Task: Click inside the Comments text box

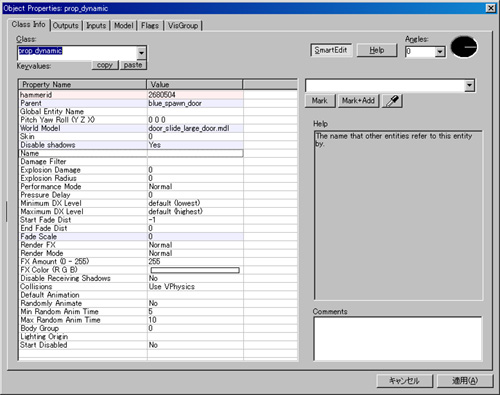Action: [397, 338]
